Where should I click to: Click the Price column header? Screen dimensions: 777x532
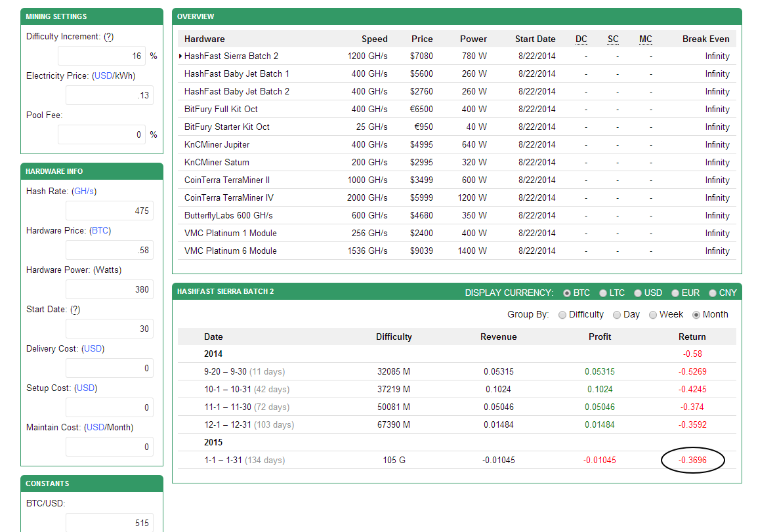[422, 39]
